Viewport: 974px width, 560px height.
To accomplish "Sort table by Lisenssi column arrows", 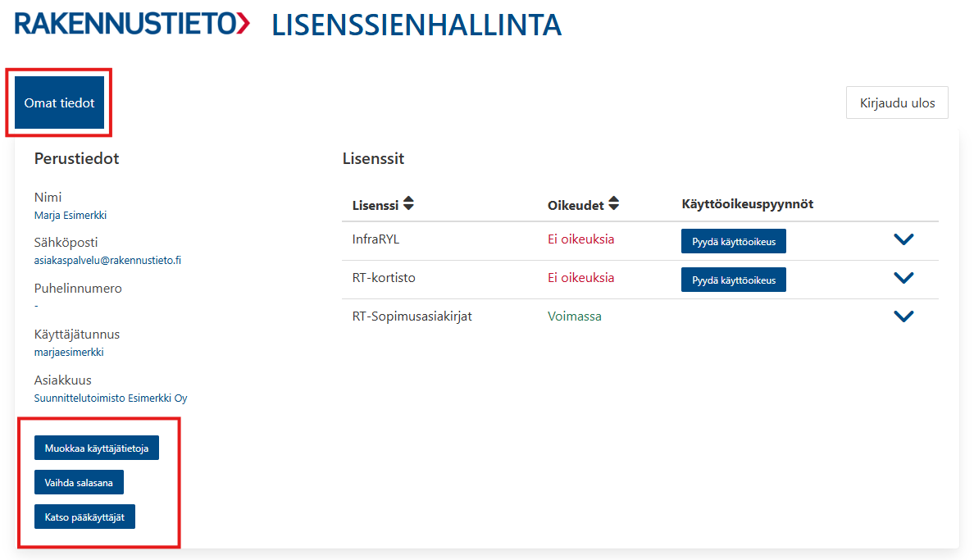I will click(x=408, y=203).
